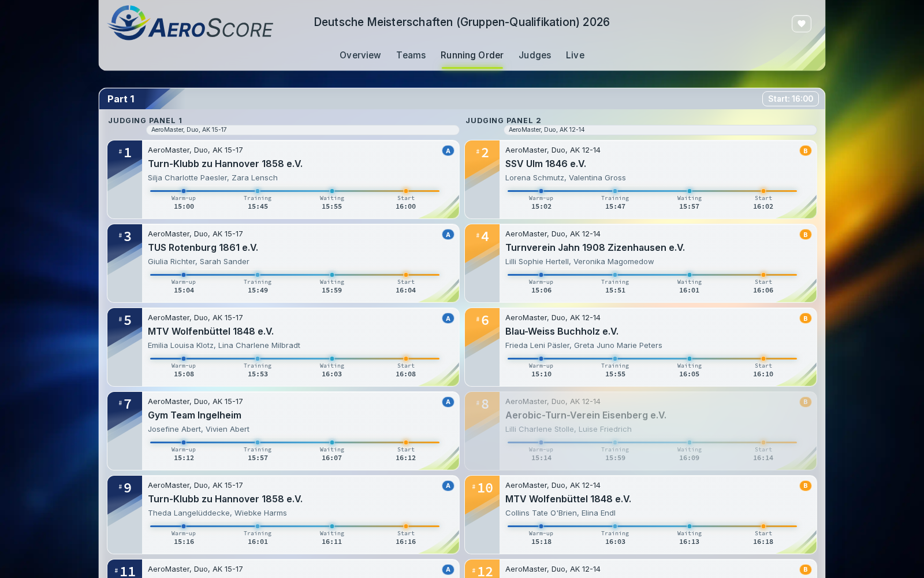Open the Live tab
This screenshot has height=578, width=924.
click(x=575, y=55)
